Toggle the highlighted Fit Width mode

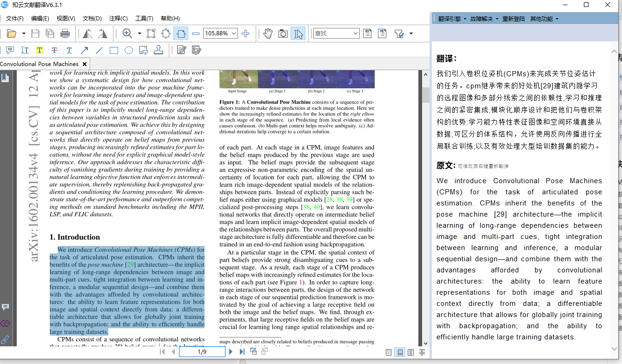181,33
